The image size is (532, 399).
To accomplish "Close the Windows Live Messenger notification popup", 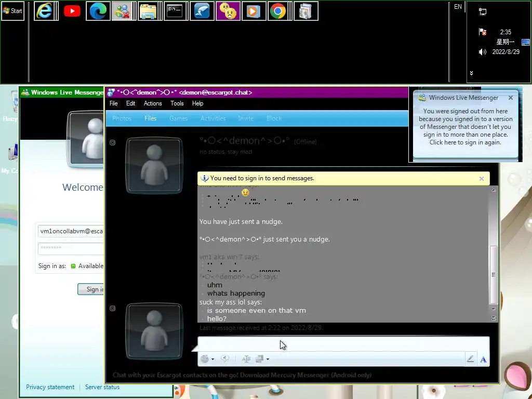I will [511, 98].
